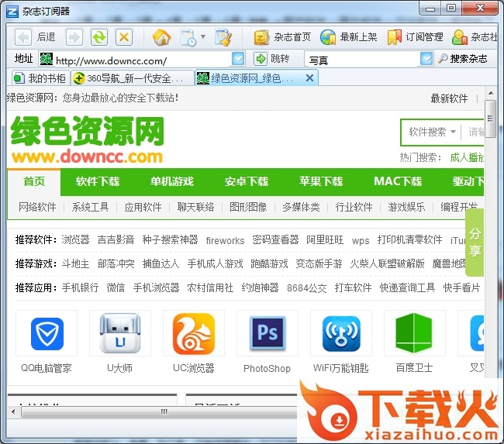Switch to 360导航 tab
This screenshot has height=444, width=504.
tap(131, 78)
